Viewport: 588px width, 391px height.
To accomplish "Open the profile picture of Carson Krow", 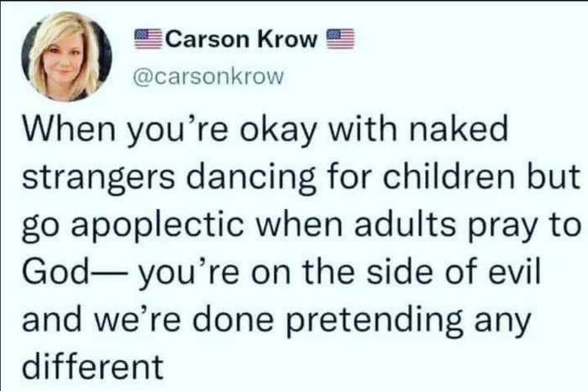I will point(66,56).
